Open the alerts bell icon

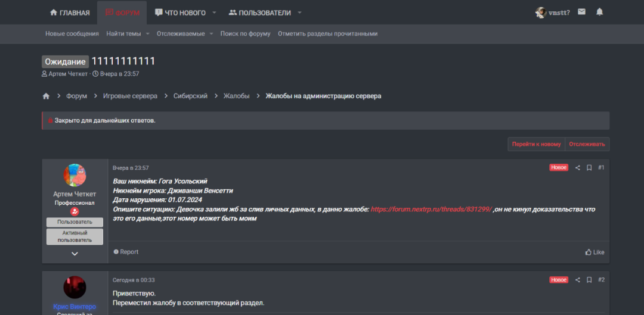(600, 12)
